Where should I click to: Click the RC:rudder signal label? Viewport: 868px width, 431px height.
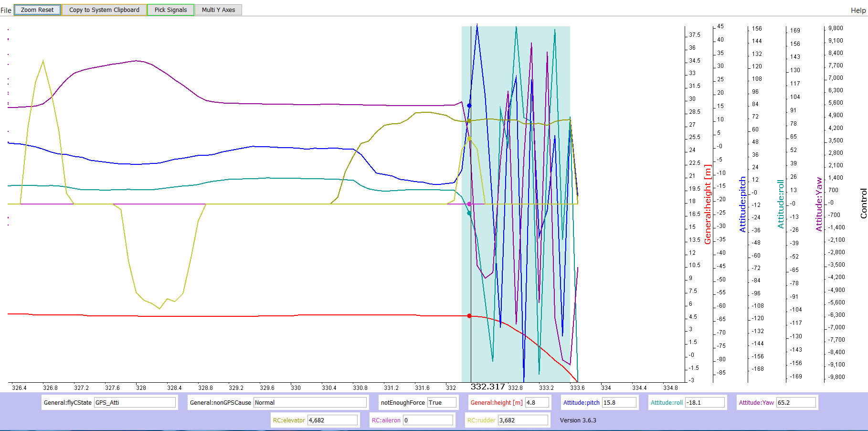481,420
